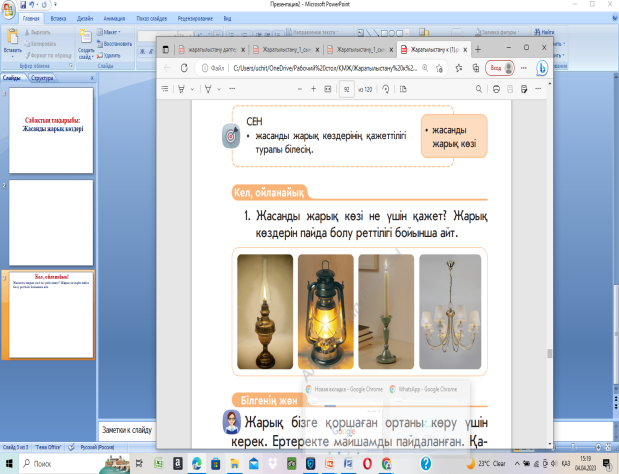Switch to the second Edge tab 'Жаратылыстану_1'
Image resolution: width=619 pixels, height=474 pixels.
click(286, 49)
